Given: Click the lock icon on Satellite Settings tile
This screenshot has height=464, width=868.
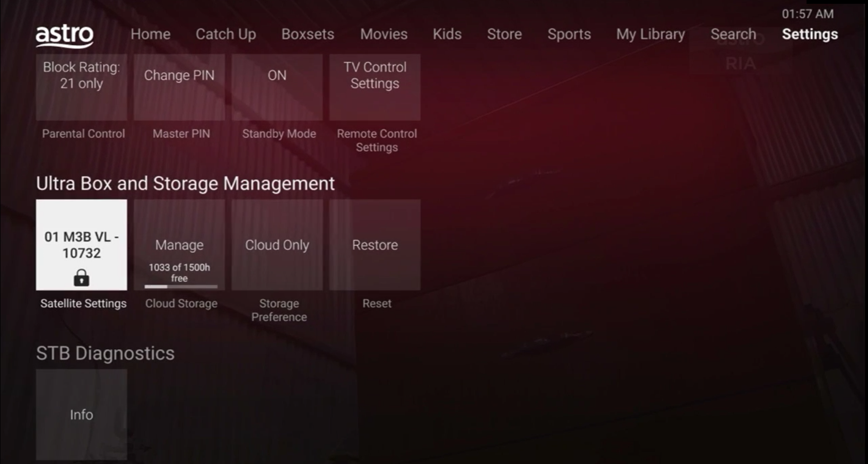Looking at the screenshot, I should [81, 278].
